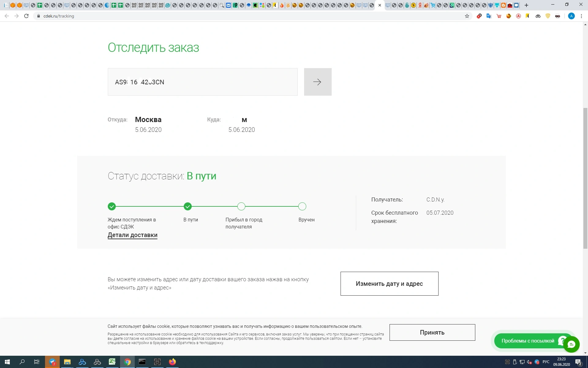Viewport: 588px width, 368px height.
Task: Click the Изменить дату и адрес button
Action: pyautogui.click(x=389, y=284)
